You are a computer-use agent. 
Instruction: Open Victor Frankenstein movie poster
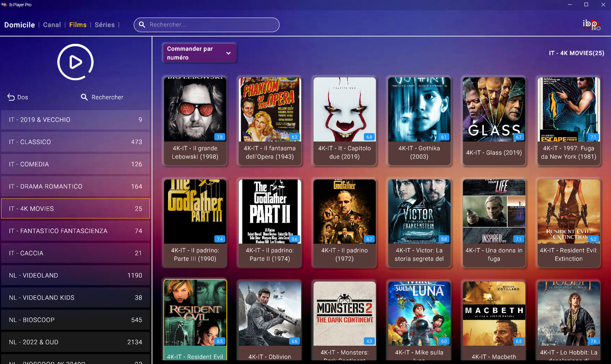[419, 212]
